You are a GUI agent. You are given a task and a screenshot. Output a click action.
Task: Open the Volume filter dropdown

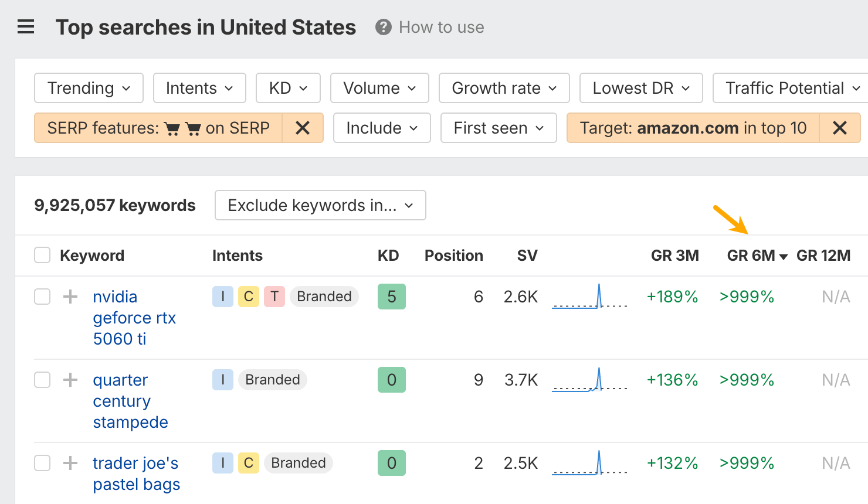pyautogui.click(x=379, y=88)
